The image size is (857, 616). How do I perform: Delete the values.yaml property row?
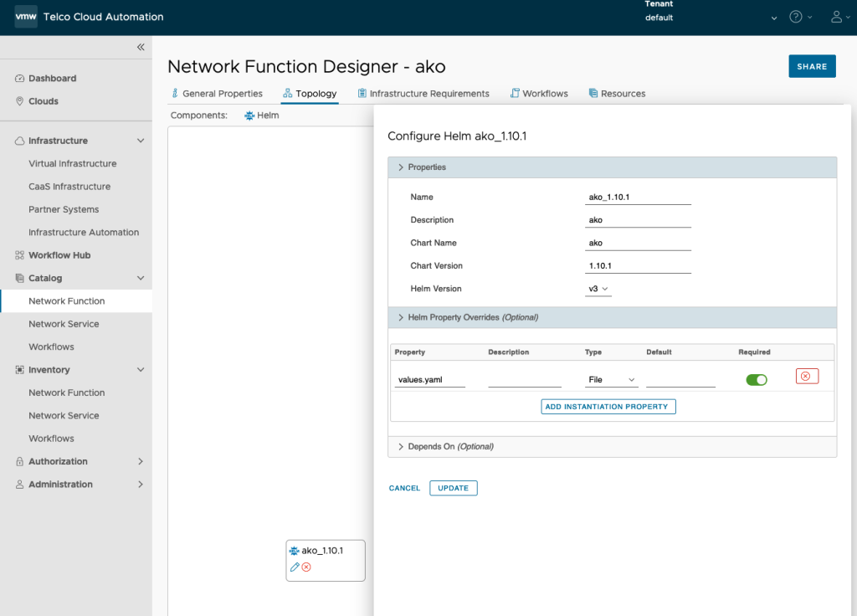pyautogui.click(x=807, y=376)
